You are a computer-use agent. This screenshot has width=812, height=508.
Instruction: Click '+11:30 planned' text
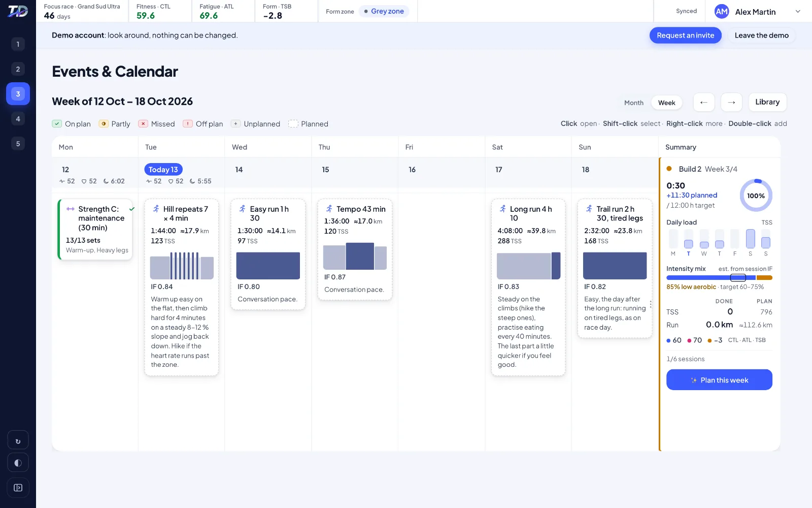(692, 195)
